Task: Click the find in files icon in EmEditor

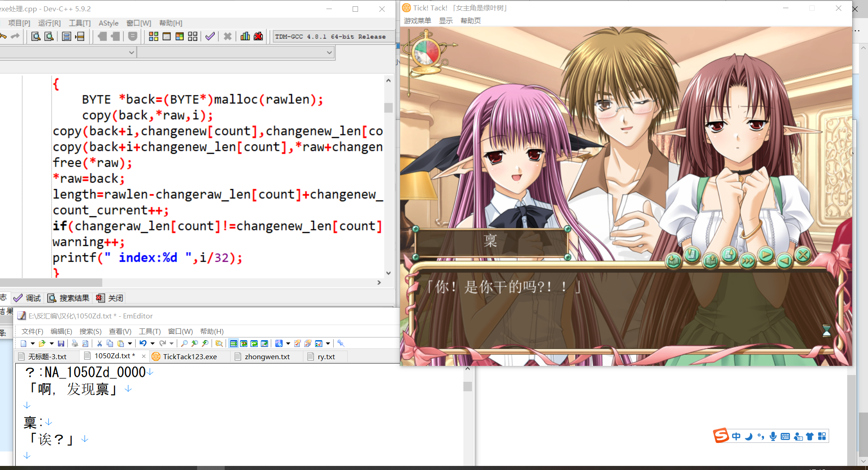Action: point(219,344)
